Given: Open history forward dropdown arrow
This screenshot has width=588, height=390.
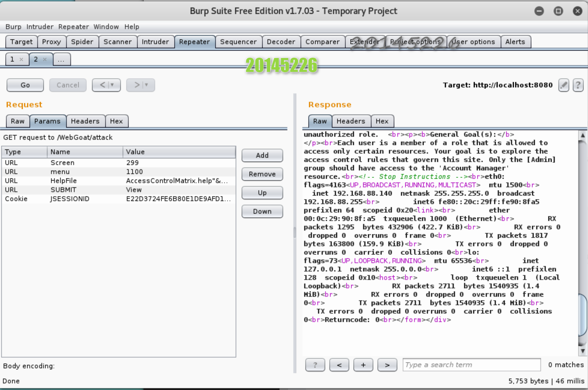Looking at the screenshot, I should (147, 85).
